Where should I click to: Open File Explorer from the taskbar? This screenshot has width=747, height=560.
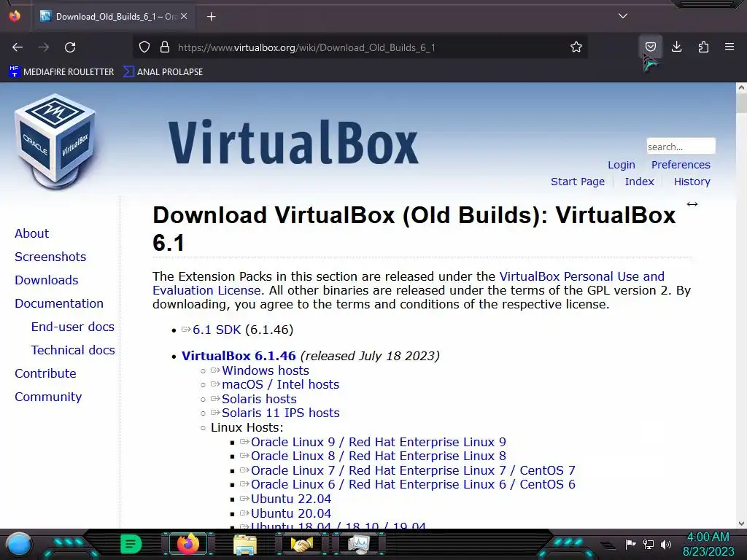[x=245, y=544]
